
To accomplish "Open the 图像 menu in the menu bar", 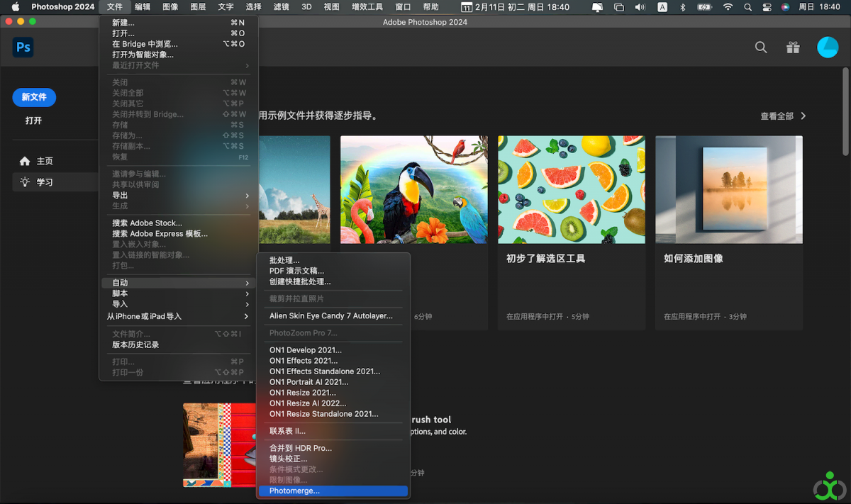I will click(x=170, y=7).
